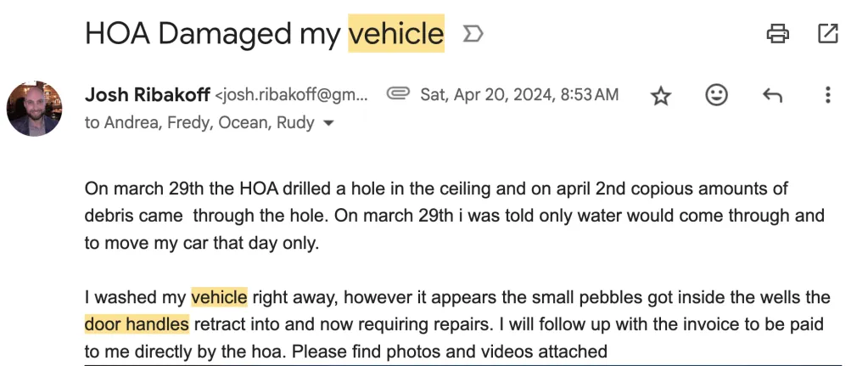Click the "HOA Damaged my" subject text
This screenshot has width=868, height=366.
tap(214, 34)
